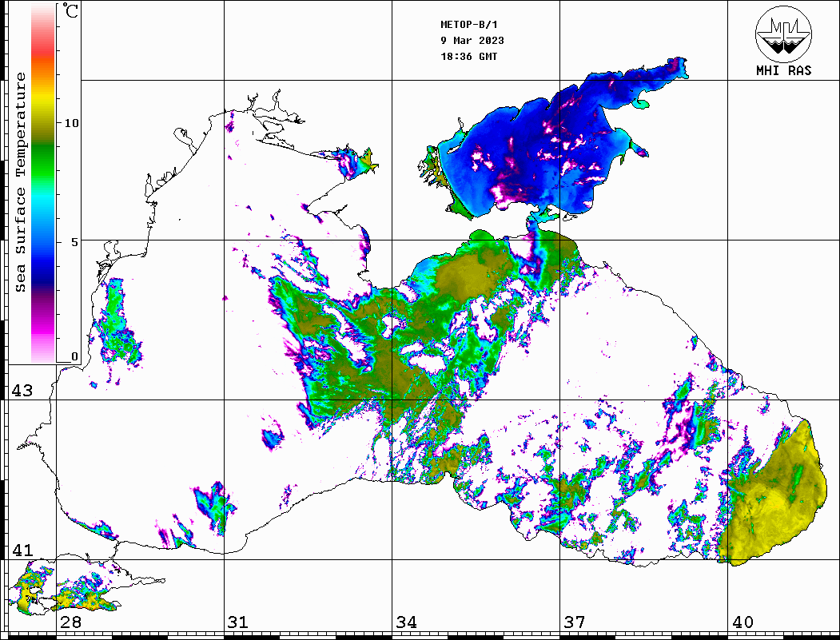Click the '18:36 GMT' time text

tap(468, 56)
